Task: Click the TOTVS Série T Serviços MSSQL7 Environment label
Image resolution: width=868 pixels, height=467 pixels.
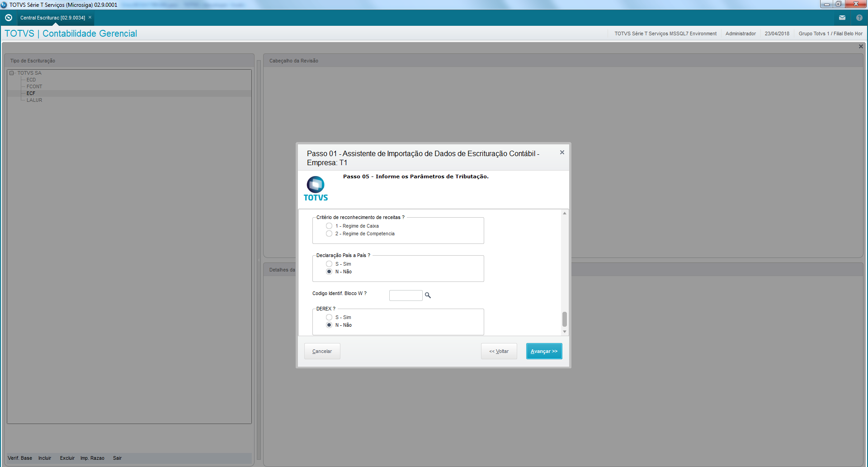Action: tap(665, 33)
